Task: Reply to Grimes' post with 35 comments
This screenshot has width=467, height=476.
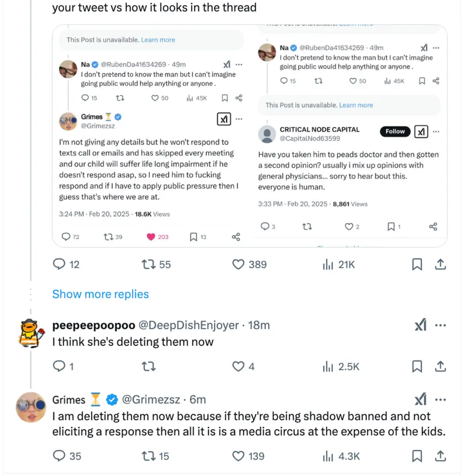Action: click(x=59, y=456)
